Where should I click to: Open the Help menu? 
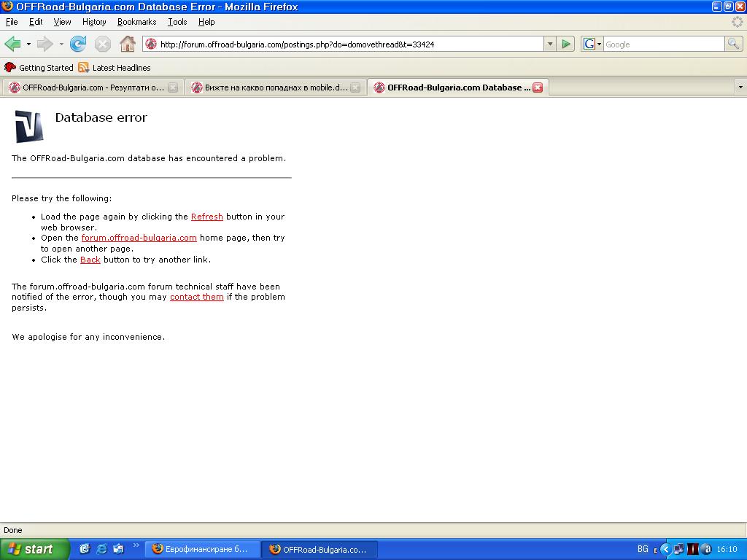click(x=206, y=22)
